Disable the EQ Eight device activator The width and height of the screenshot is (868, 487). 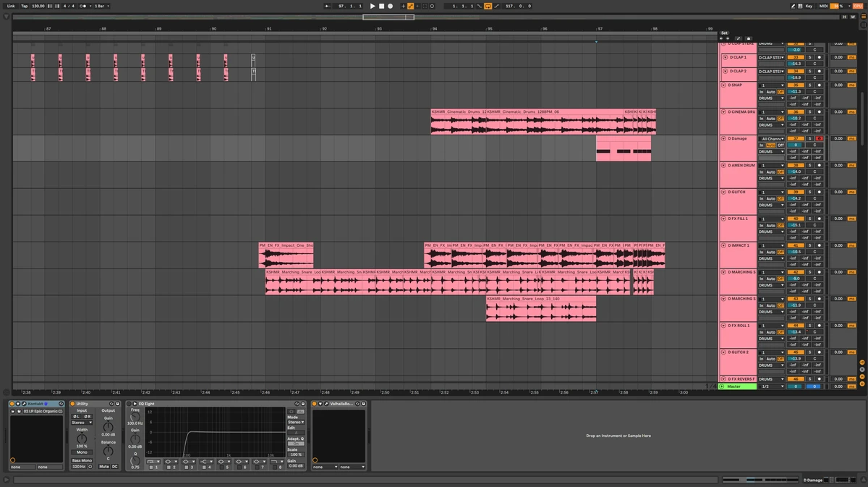130,403
